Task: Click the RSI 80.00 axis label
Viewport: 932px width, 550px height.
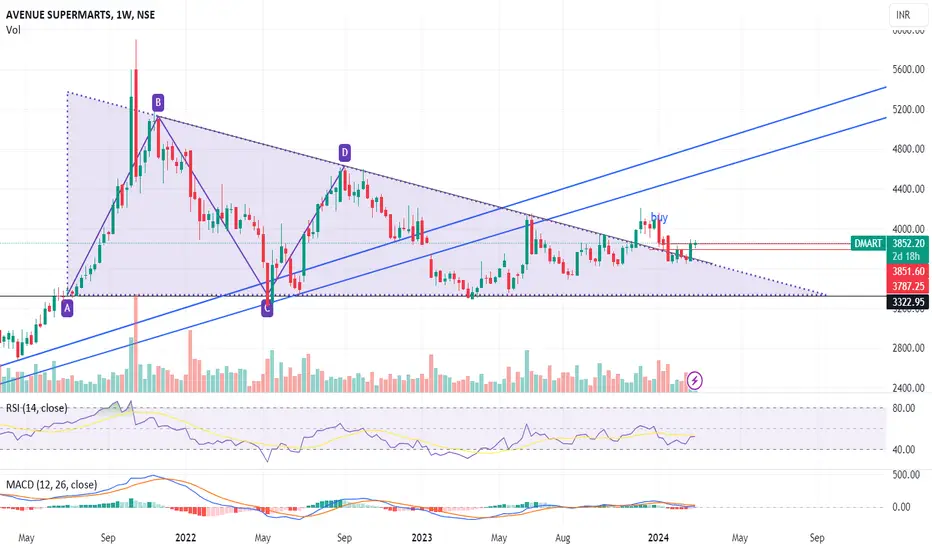Action: point(903,408)
